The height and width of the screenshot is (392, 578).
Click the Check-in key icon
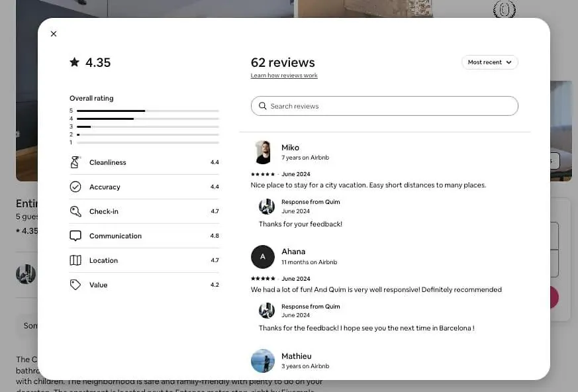point(75,211)
